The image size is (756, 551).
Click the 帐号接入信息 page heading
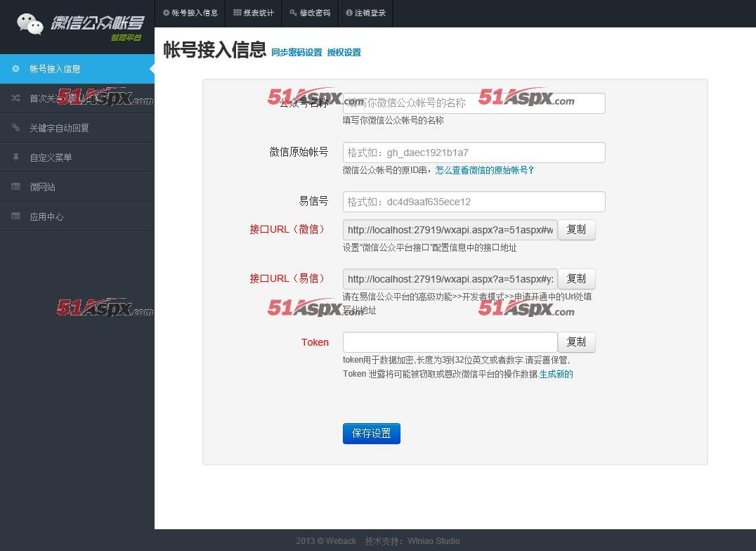click(x=214, y=50)
